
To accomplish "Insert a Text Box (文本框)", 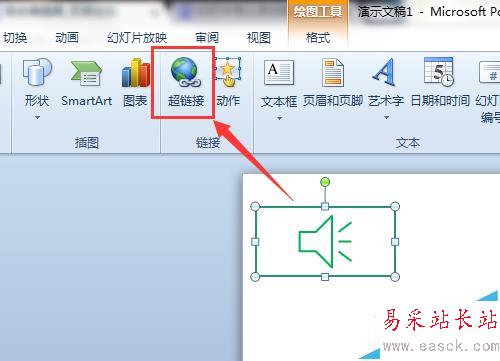I will [279, 84].
